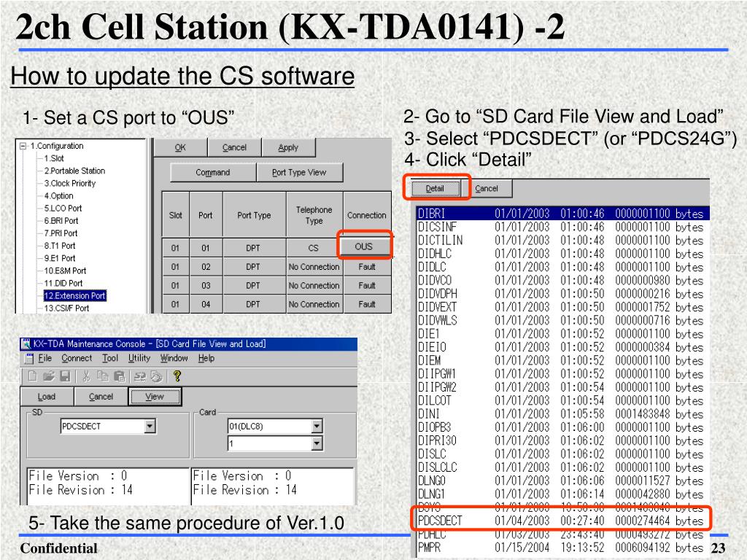The height and width of the screenshot is (560, 747).
Task: Click the yellow question mark Help icon
Action: tap(177, 376)
